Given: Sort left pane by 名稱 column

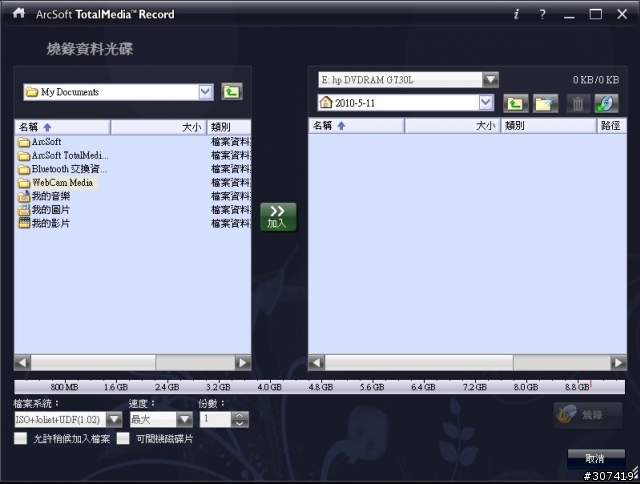Looking at the screenshot, I should pos(62,127).
